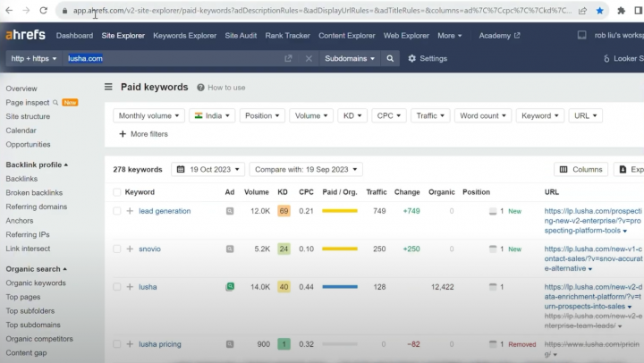Toggle sidebar with hamburger icon near Paid keywords
Image resolution: width=644 pixels, height=363 pixels.
108,88
